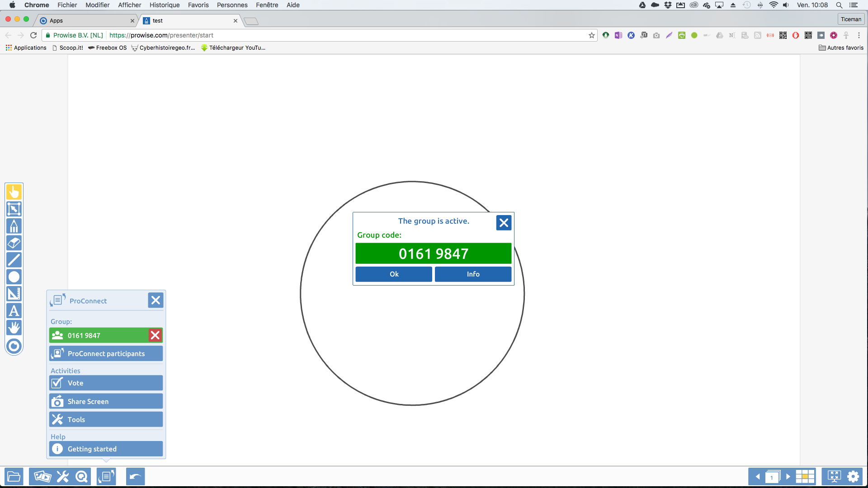Go to the previous page

[x=757, y=477]
